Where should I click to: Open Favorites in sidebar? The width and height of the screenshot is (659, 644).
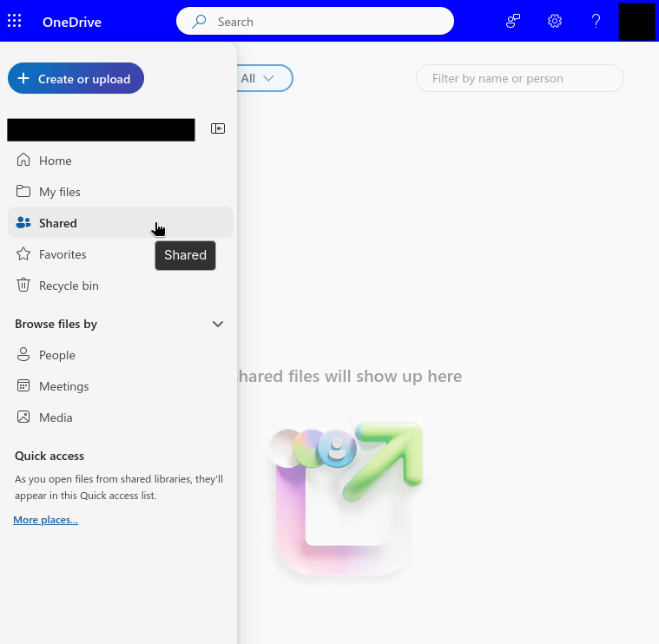tap(121, 254)
